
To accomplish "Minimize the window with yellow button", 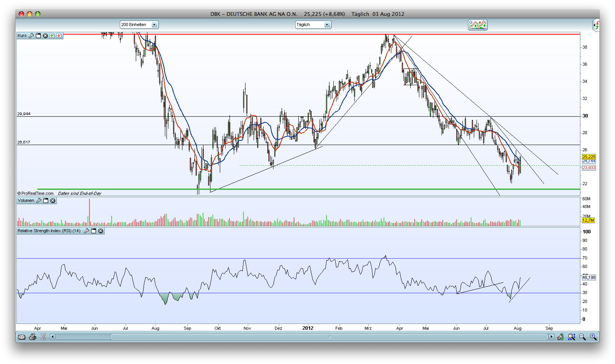I will 30,14.
